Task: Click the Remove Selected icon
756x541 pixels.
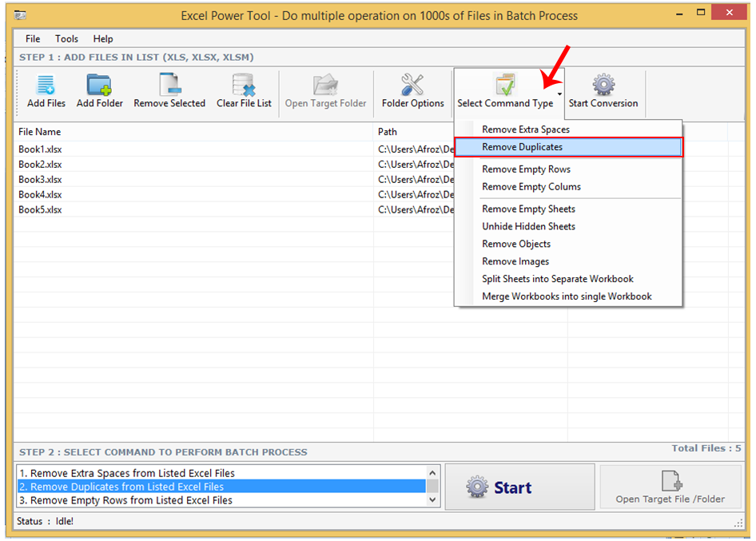Action: 169,85
